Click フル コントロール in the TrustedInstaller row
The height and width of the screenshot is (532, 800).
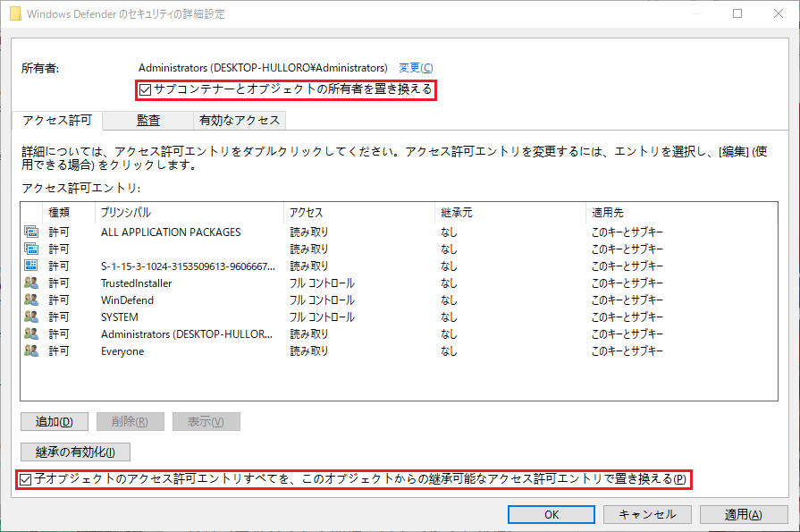pyautogui.click(x=322, y=283)
